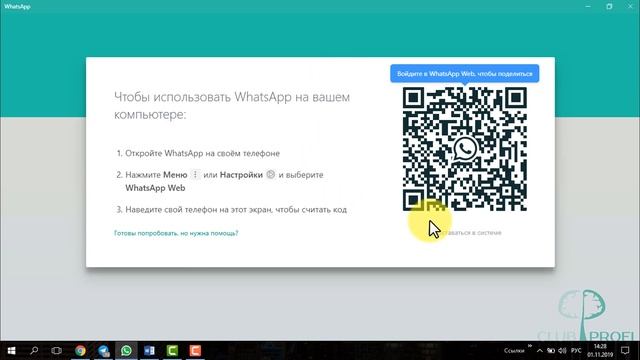Open orange Camtasia recorder in taskbar

tap(195, 351)
